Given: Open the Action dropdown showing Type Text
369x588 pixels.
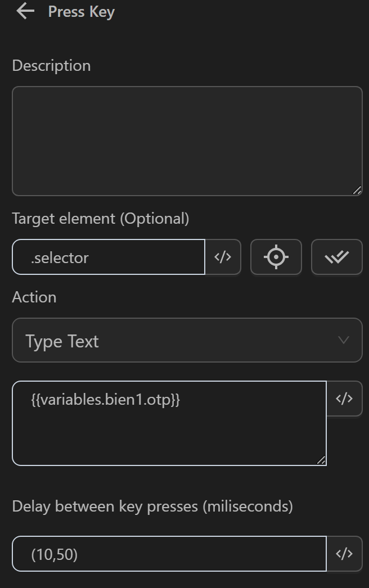Looking at the screenshot, I should point(180,340).
